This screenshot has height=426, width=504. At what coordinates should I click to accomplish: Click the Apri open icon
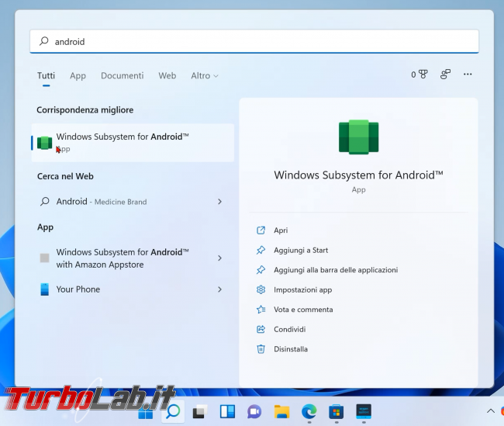[x=261, y=230]
